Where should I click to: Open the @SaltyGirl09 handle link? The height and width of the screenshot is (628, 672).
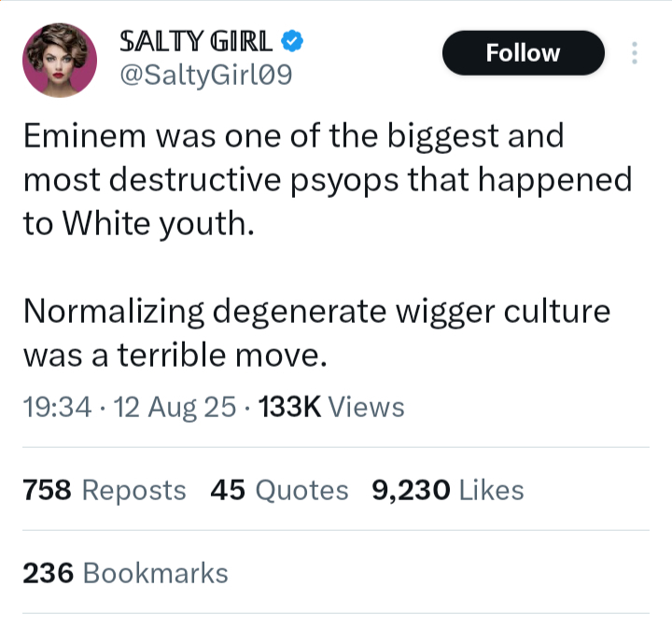pyautogui.click(x=207, y=76)
